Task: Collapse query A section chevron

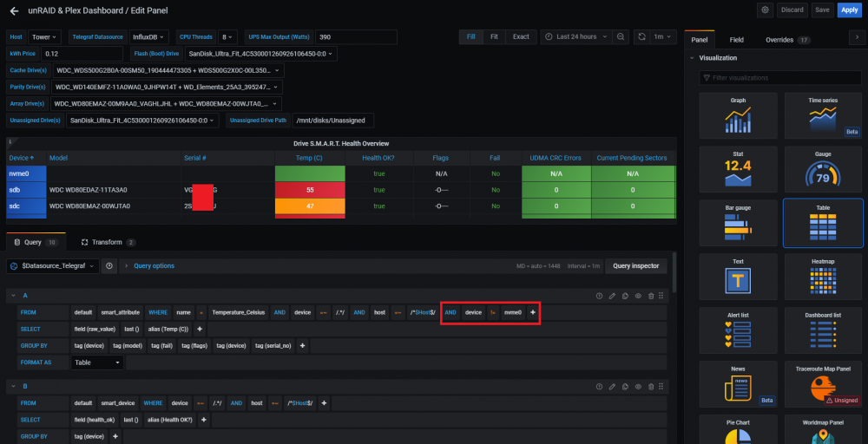Action: click(12, 297)
